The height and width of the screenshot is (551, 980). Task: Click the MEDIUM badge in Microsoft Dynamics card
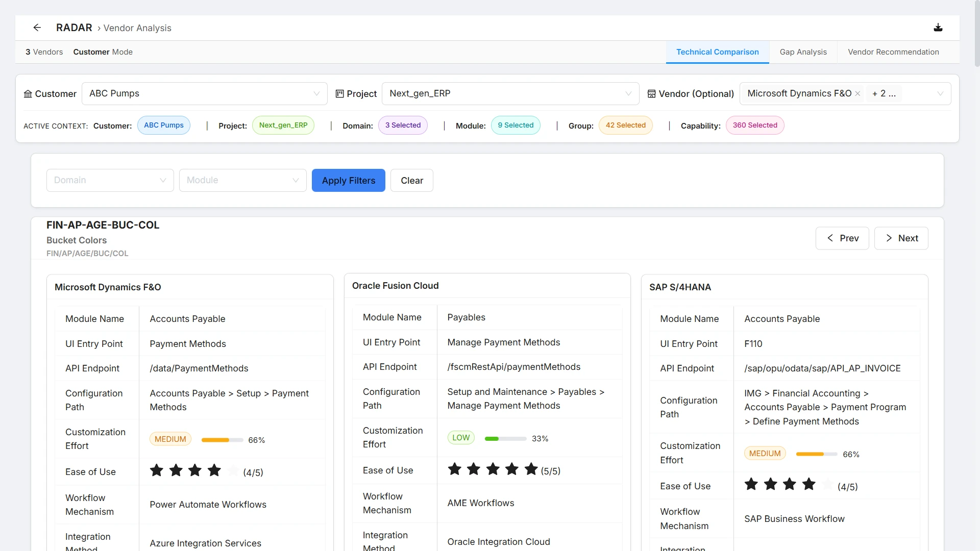170,439
